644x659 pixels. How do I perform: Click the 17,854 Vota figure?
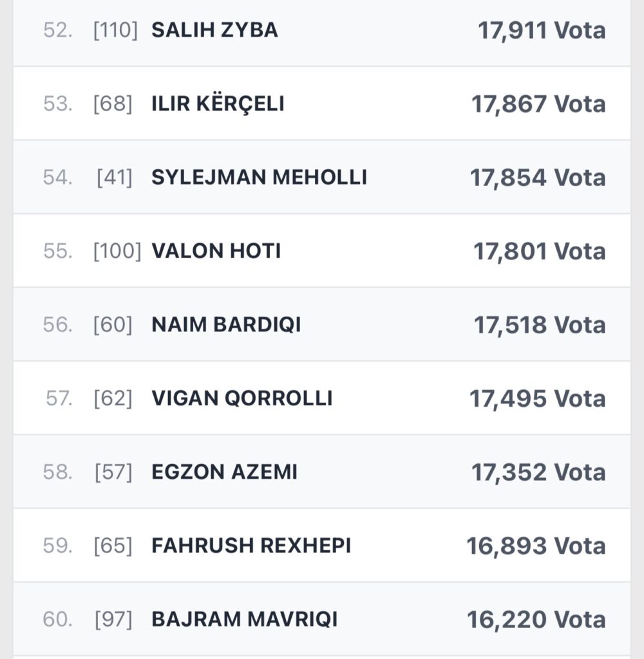[538, 178]
